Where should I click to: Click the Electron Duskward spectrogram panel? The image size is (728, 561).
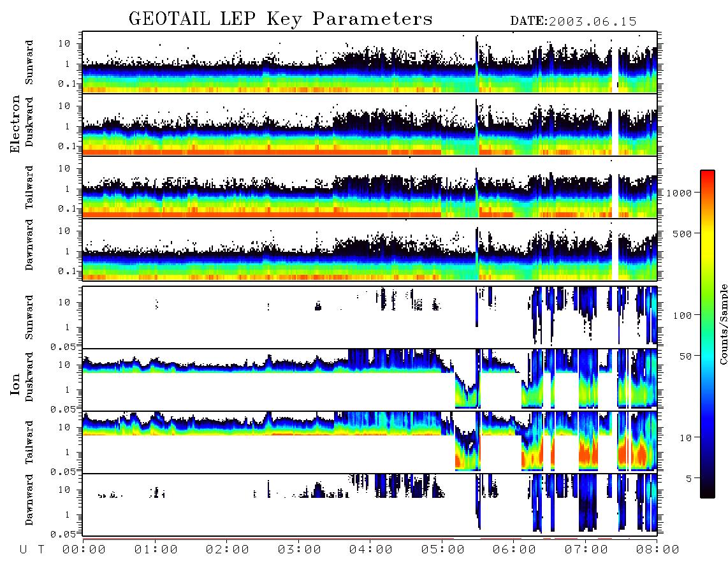tap(370, 124)
